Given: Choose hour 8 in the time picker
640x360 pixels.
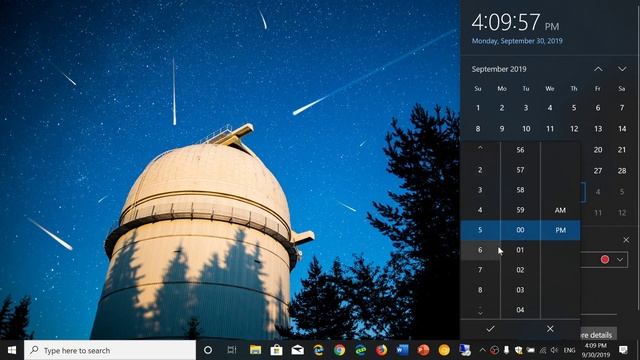Looking at the screenshot, I should coord(480,290).
